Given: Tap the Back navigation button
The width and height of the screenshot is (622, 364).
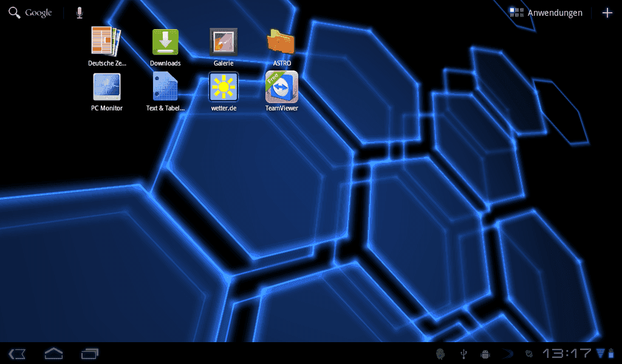Looking at the screenshot, I should [17, 354].
